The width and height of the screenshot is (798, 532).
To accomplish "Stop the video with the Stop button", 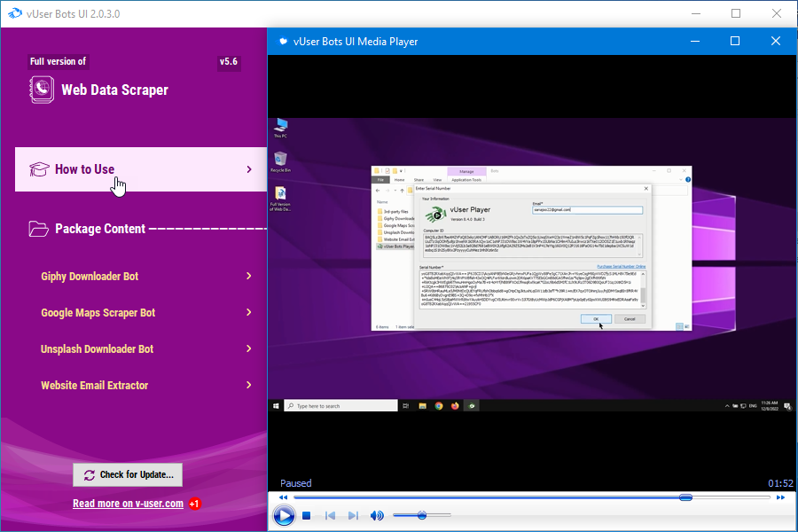I will pyautogui.click(x=307, y=516).
